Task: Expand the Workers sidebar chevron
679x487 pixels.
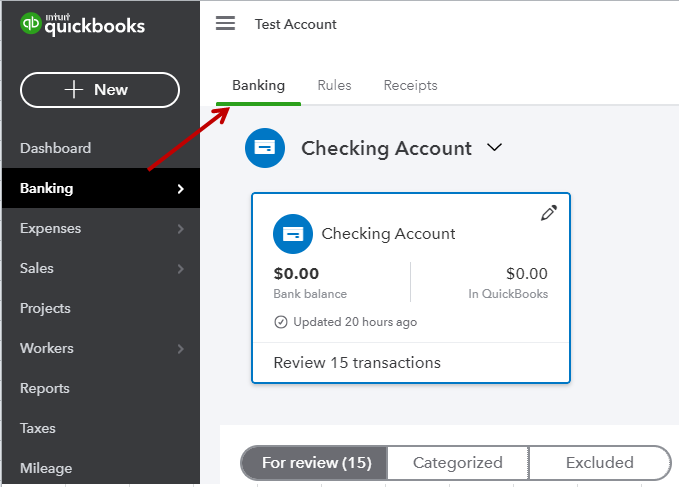Action: click(181, 349)
